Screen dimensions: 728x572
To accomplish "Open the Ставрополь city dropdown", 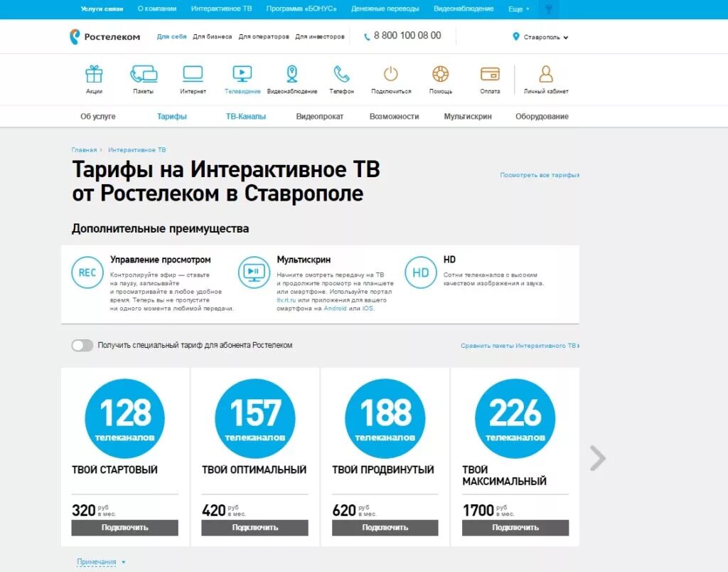I will (546, 37).
